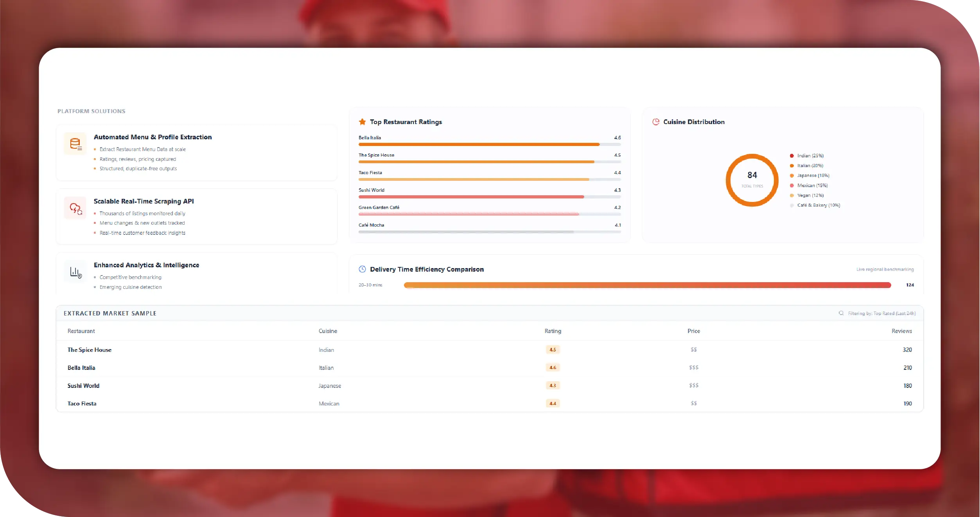Sort by the Reviews column header
Image resolution: width=980 pixels, height=517 pixels.
(x=901, y=331)
